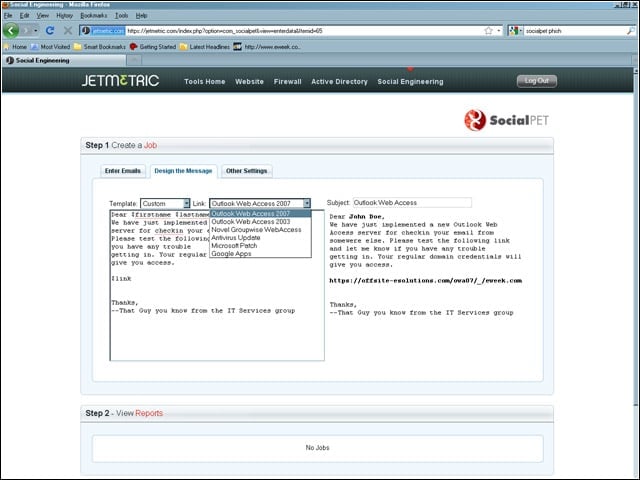Open the Active Directory navigation link

[339, 82]
